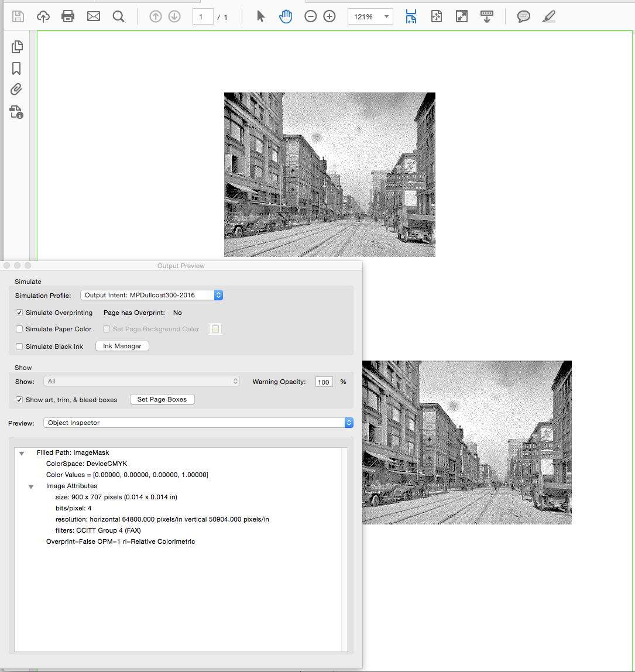Open the Bookmarks side panel
The height and width of the screenshot is (672, 635).
click(x=16, y=68)
